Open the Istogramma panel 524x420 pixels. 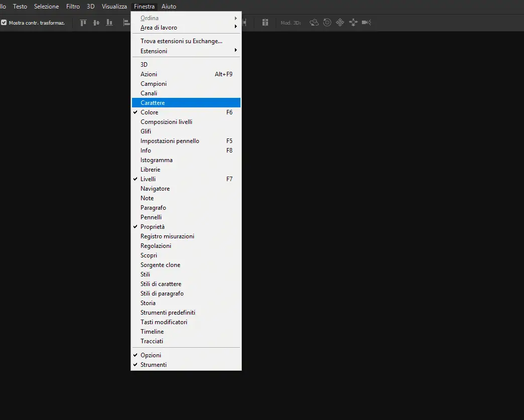pyautogui.click(x=186, y=160)
